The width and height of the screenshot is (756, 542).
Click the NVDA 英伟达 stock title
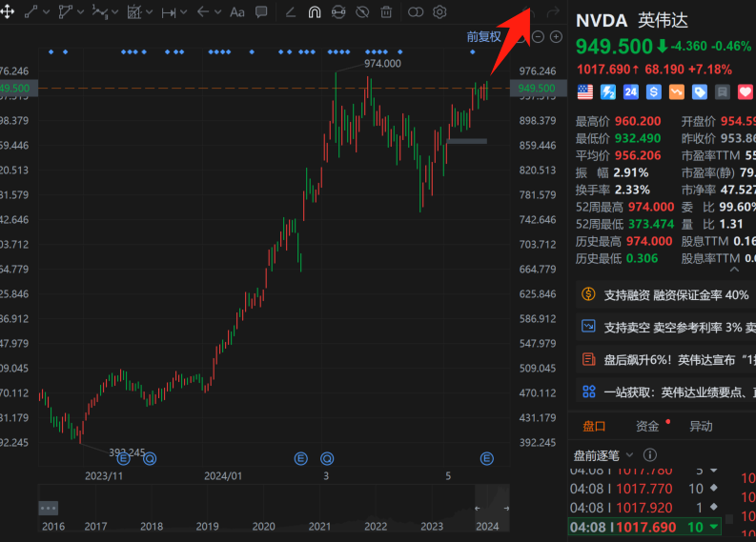(x=632, y=21)
